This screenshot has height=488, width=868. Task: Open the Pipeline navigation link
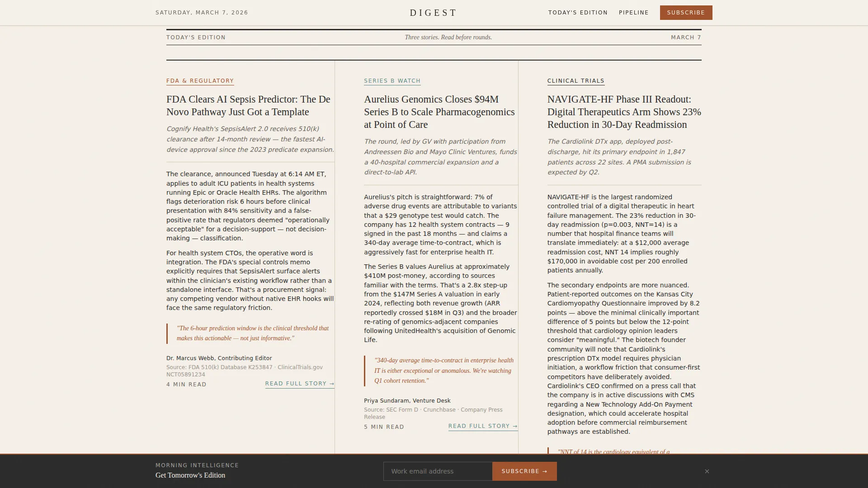click(633, 13)
